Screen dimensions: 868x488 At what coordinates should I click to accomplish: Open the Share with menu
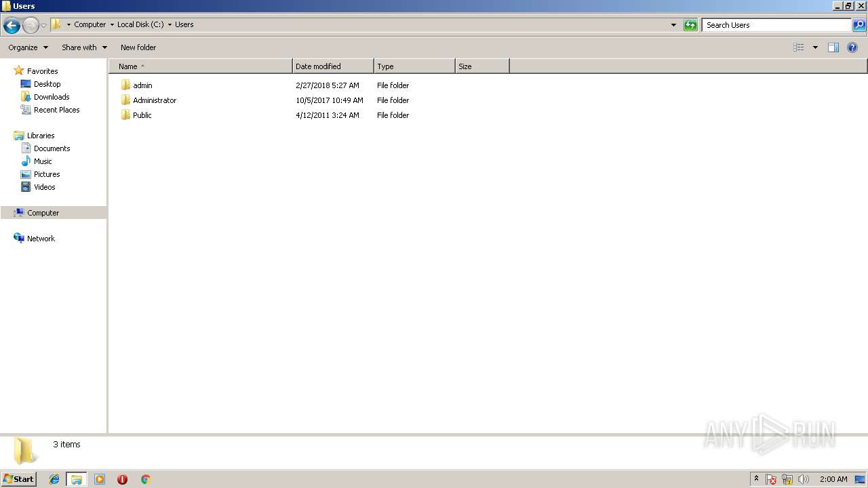tap(84, 47)
